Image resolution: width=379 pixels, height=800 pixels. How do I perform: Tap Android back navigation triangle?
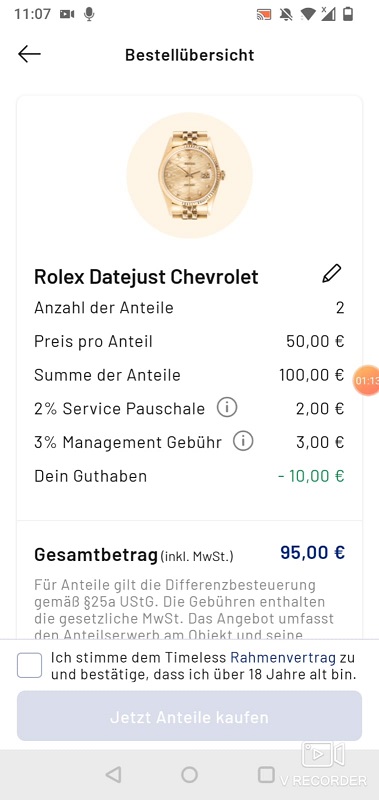pyautogui.click(x=113, y=775)
